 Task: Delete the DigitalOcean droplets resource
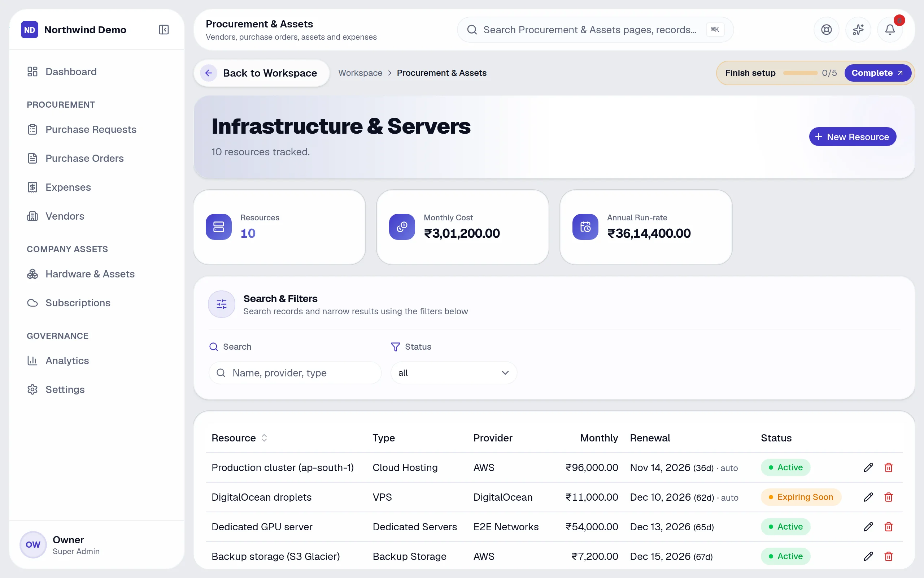pos(889,497)
